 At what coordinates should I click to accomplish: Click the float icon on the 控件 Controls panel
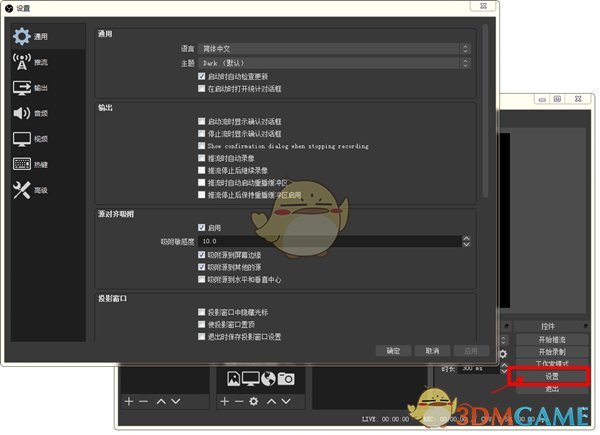pyautogui.click(x=585, y=326)
